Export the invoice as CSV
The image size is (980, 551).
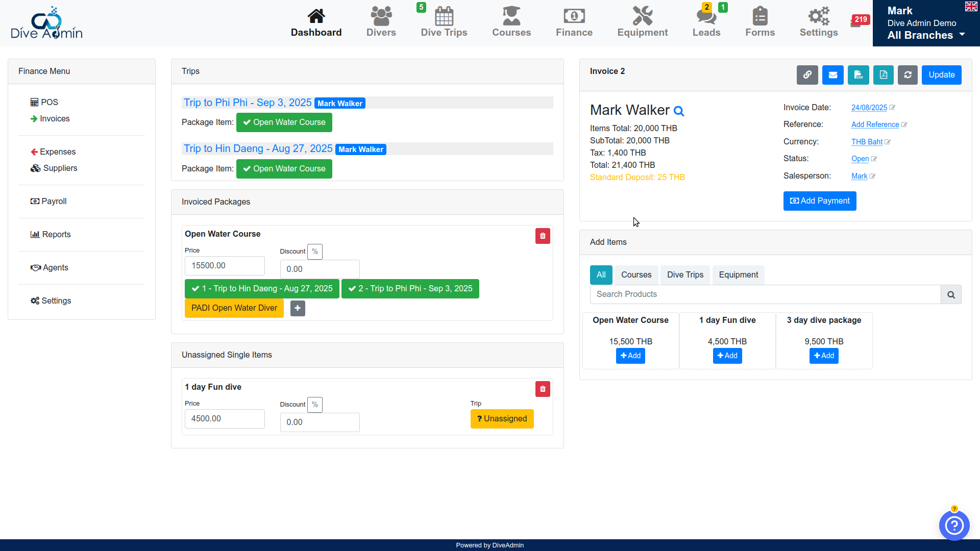click(x=858, y=75)
